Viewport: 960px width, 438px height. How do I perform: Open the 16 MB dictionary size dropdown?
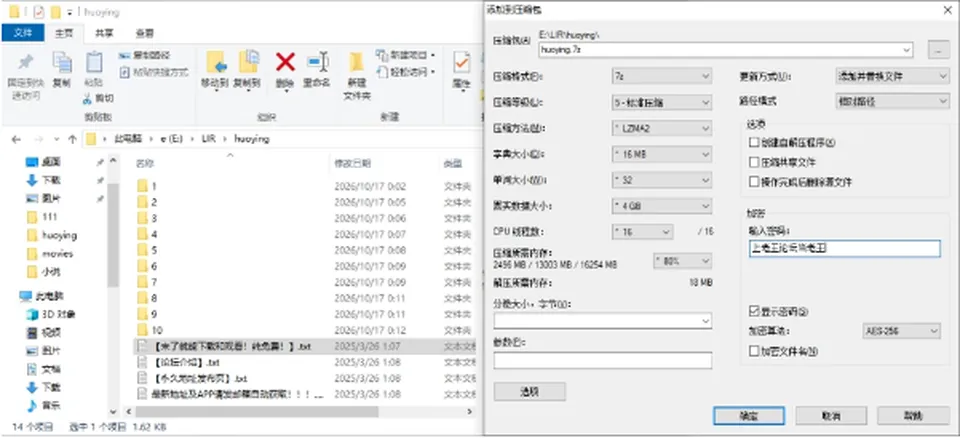[x=661, y=154]
